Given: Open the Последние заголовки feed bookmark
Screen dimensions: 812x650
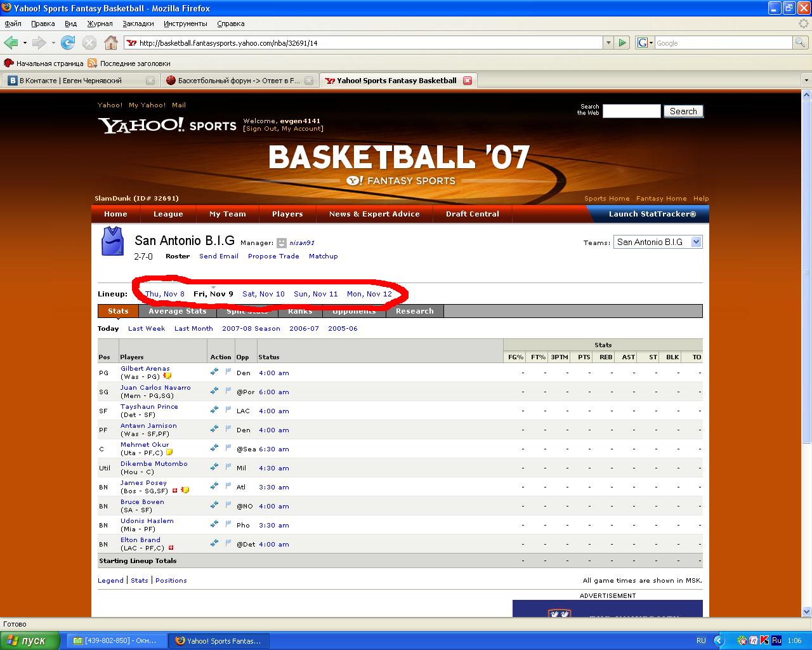Looking at the screenshot, I should (x=129, y=63).
